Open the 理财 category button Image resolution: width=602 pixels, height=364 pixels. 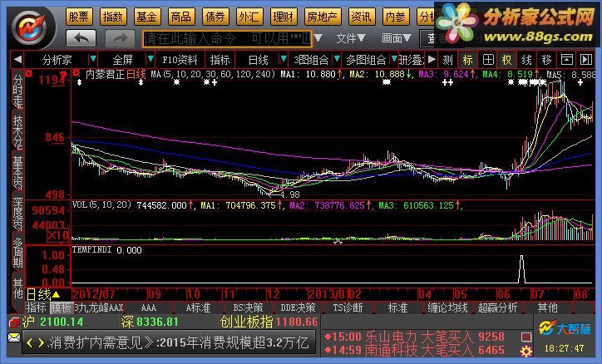coord(284,17)
